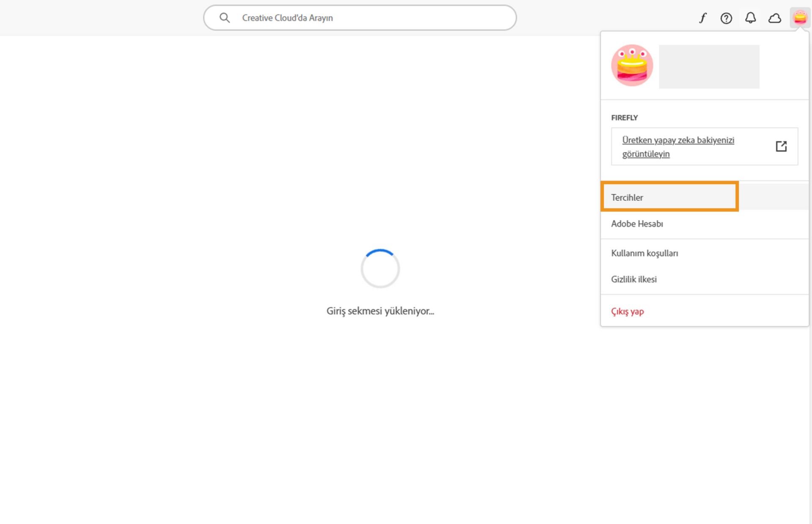Open Adobe Fonts via the f icon
This screenshot has height=524, width=812.
coord(702,18)
